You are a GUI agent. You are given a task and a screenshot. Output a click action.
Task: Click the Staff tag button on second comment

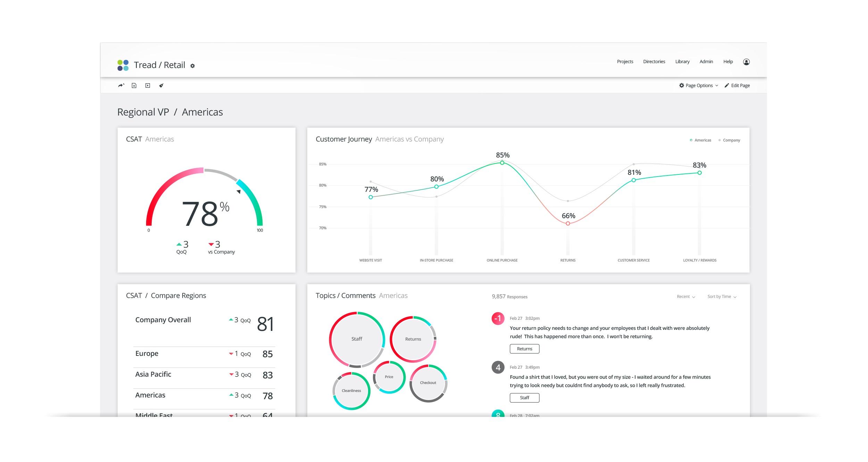524,397
